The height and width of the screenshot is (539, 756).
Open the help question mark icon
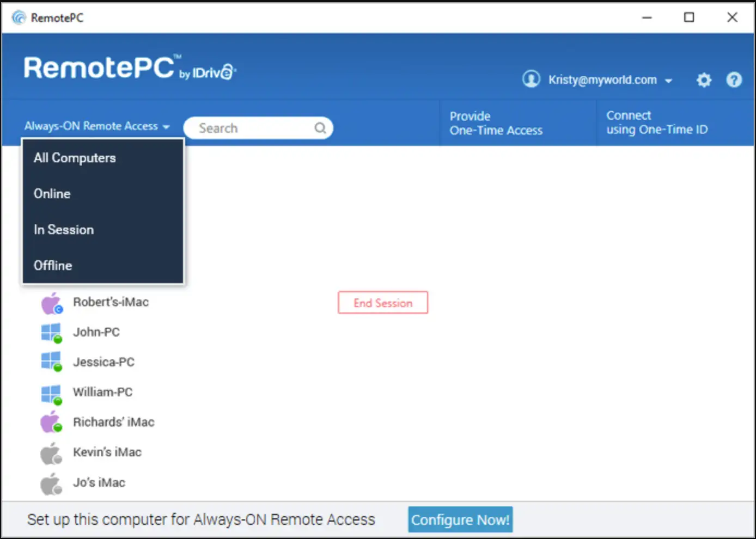tap(734, 80)
